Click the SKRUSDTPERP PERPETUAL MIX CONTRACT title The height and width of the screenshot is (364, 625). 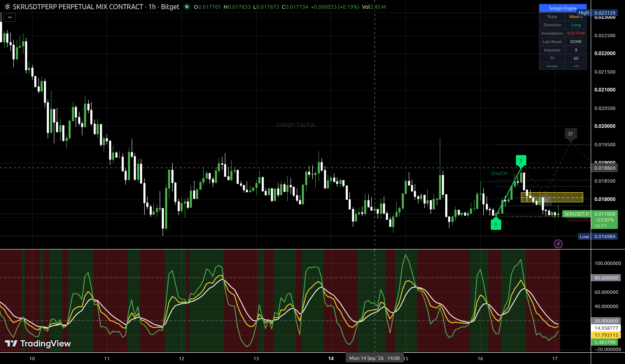[x=78, y=7]
